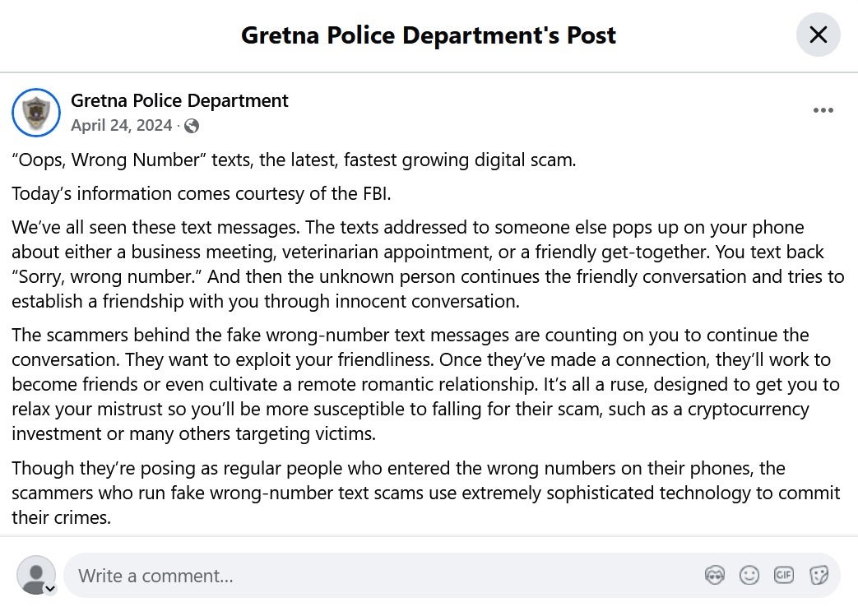Click the Write a comment field

coord(329,576)
